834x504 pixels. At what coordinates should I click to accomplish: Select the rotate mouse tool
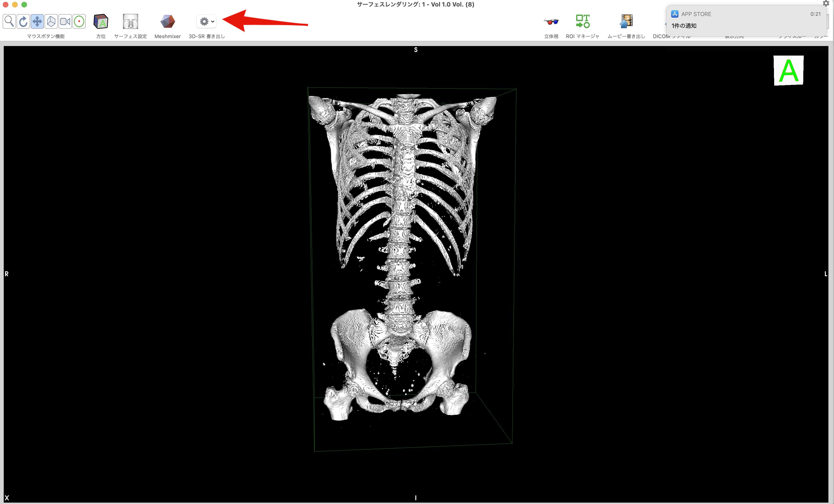click(x=23, y=22)
